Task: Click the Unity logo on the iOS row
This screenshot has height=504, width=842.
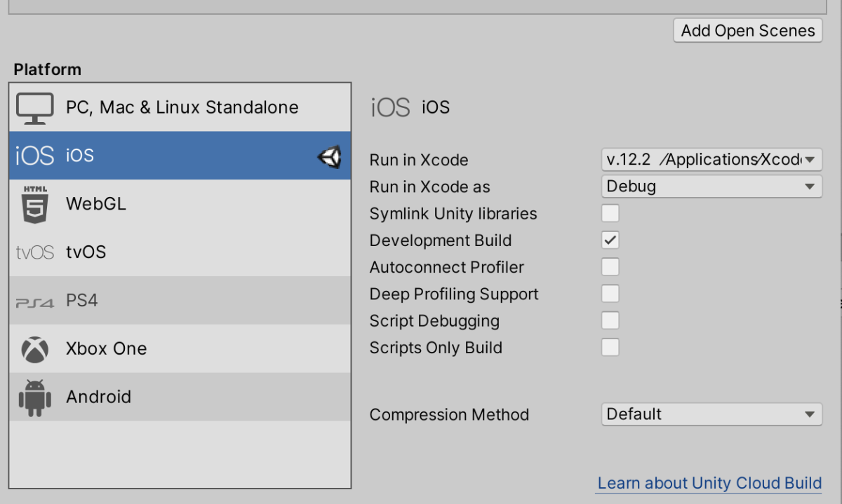Action: click(x=329, y=157)
